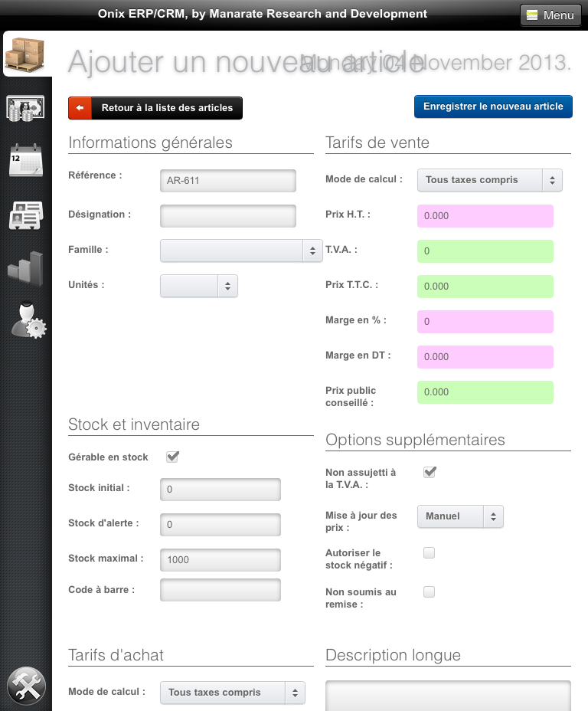Click the Marge en % field
Screen dimensions: 588x711
tap(485, 322)
